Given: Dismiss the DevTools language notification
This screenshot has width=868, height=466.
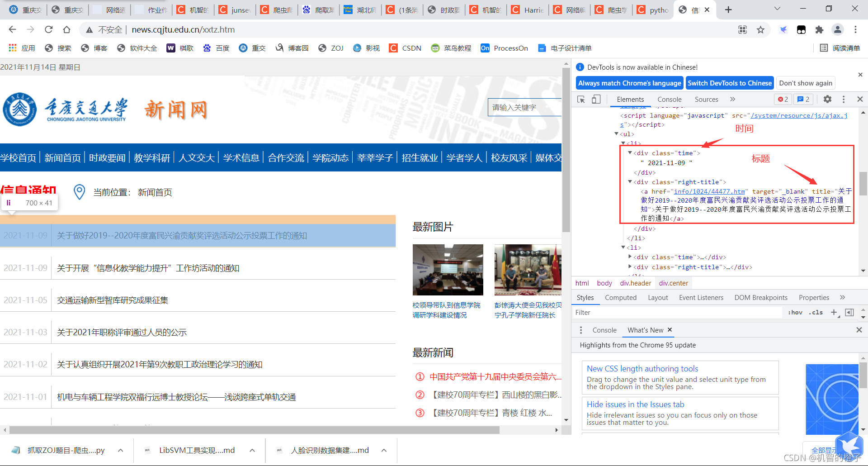Looking at the screenshot, I should click(x=860, y=75).
